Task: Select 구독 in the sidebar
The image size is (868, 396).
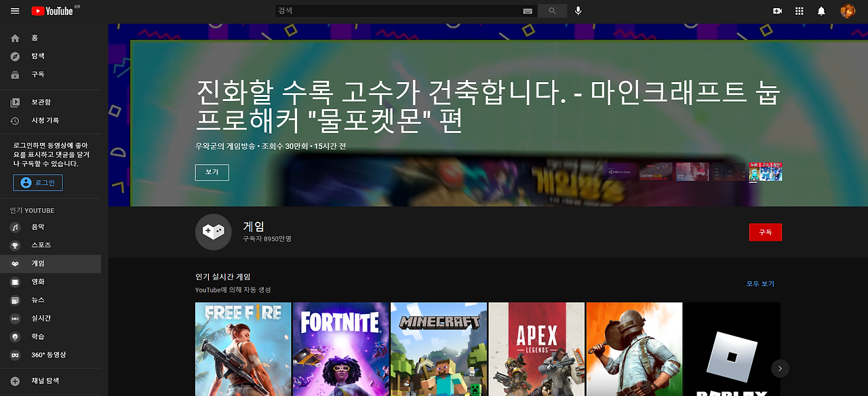Action: click(x=50, y=75)
